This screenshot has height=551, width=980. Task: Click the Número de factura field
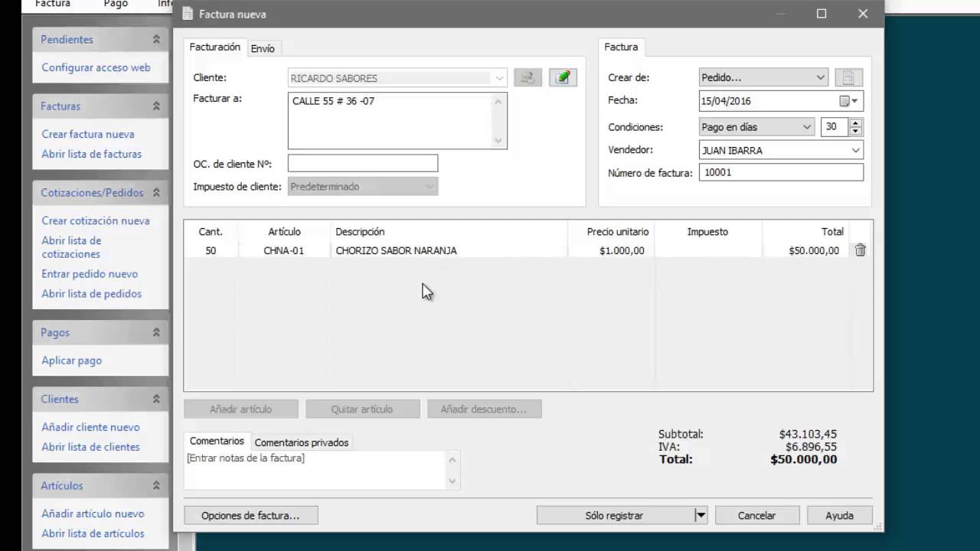tap(781, 172)
